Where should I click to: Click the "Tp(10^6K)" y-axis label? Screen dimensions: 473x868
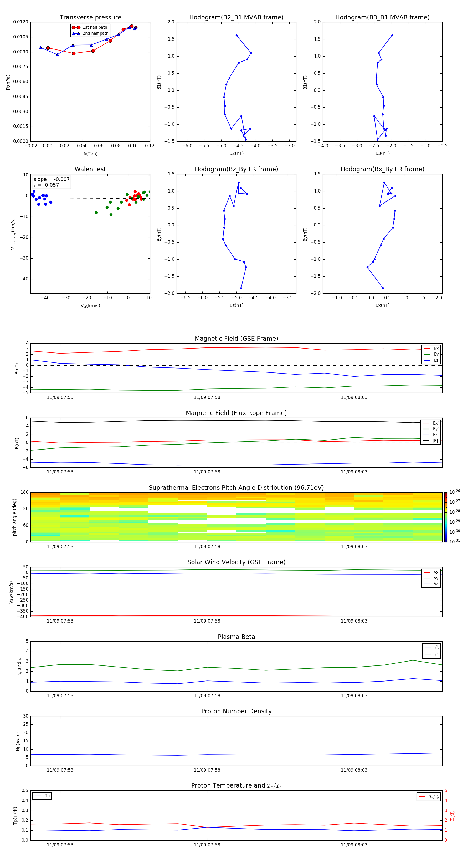coord(15,815)
